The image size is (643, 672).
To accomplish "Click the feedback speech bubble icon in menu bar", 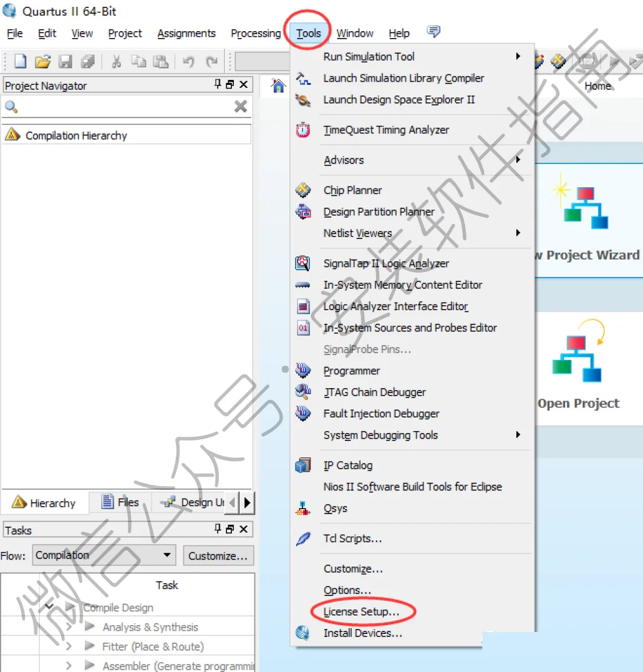I will (433, 31).
